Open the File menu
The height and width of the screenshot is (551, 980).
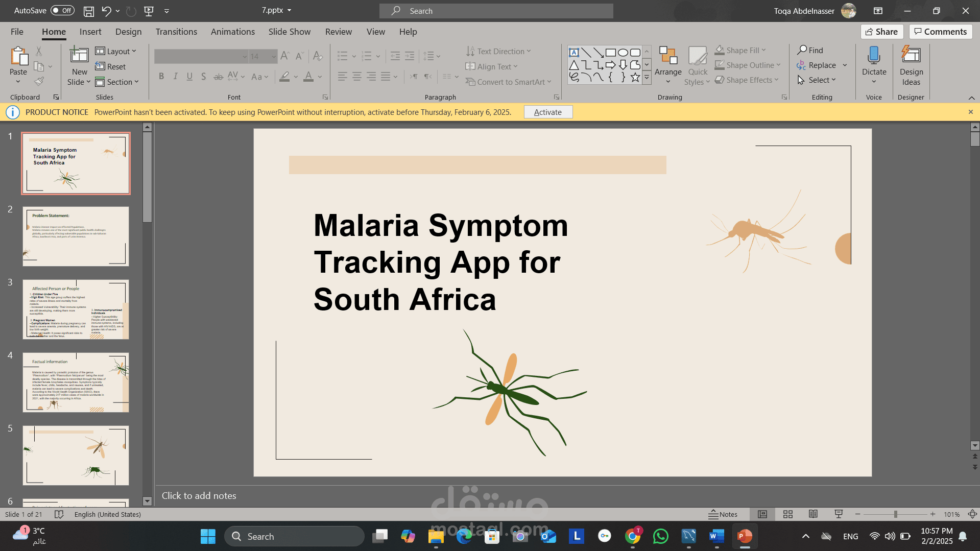[x=17, y=32]
